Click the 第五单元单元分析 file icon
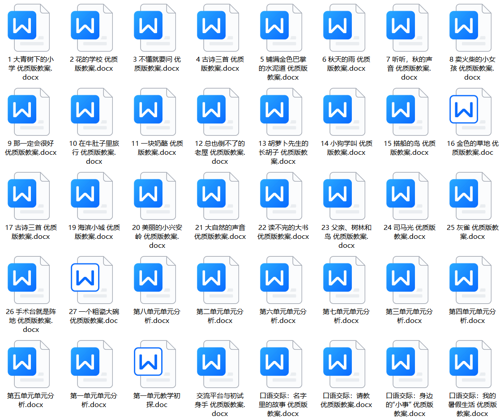 (x=29, y=364)
